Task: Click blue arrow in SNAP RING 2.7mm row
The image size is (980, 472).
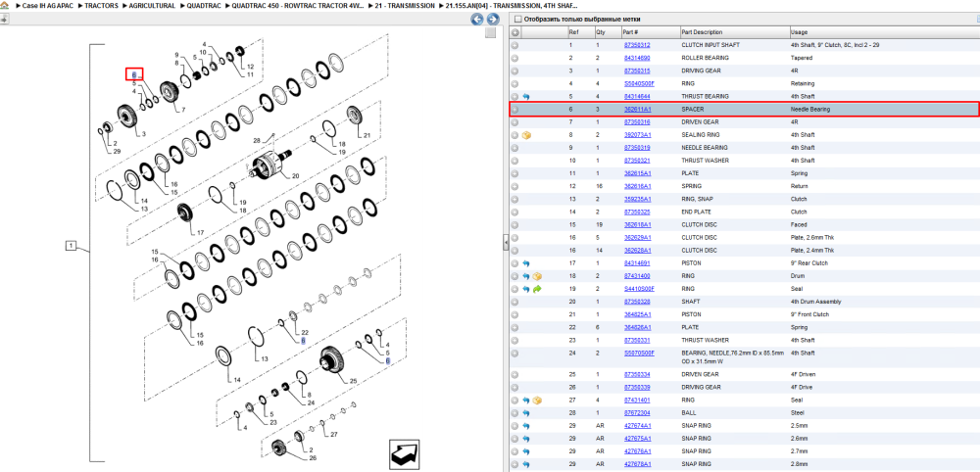Action: 525,451
